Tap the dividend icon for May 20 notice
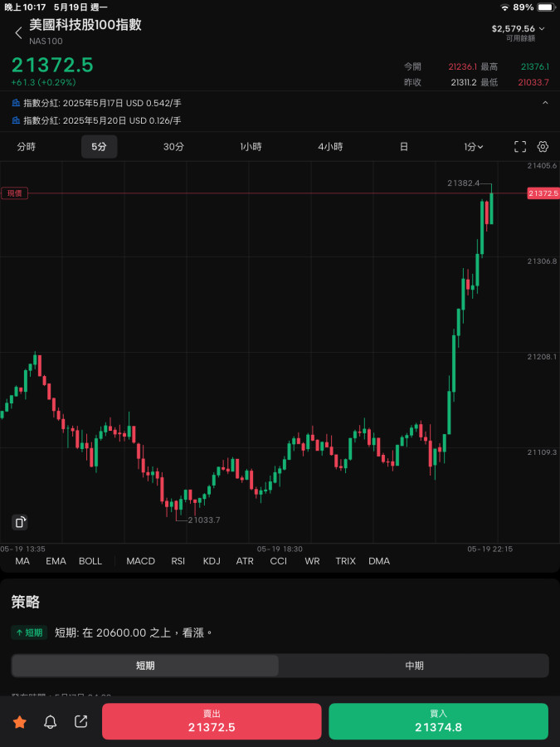Image resolution: width=560 pixels, height=747 pixels. pos(16,120)
